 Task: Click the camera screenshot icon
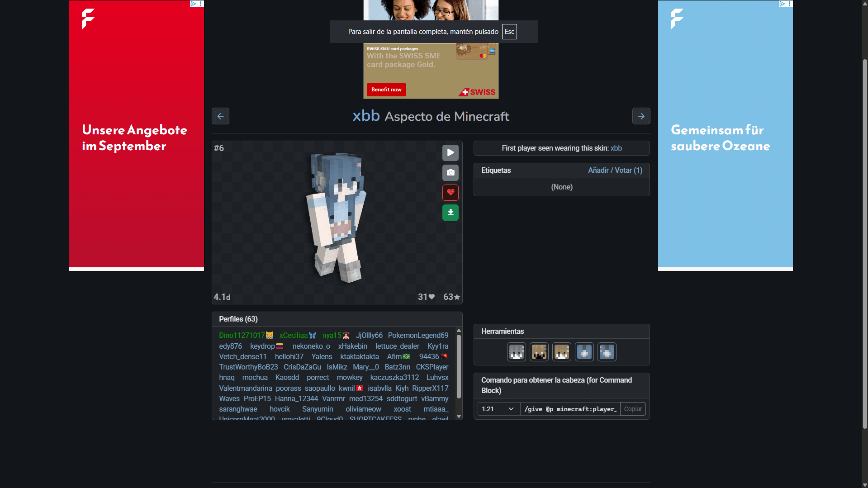tap(450, 173)
